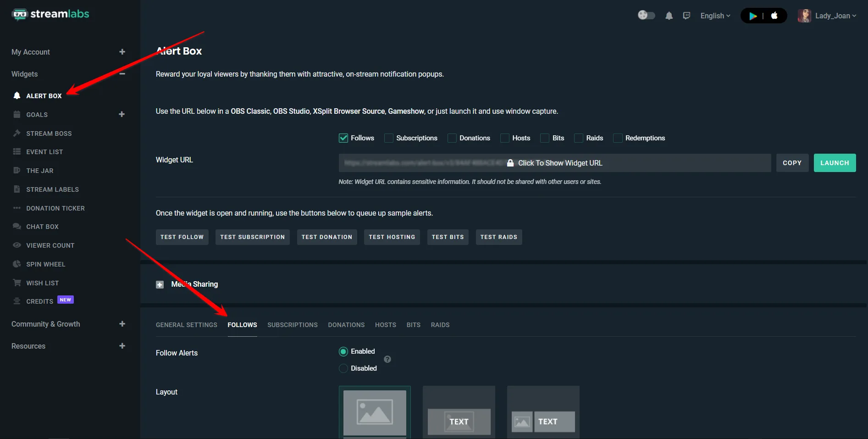Click the Lady_Joan profile avatar
This screenshot has height=439, width=868.
click(804, 16)
